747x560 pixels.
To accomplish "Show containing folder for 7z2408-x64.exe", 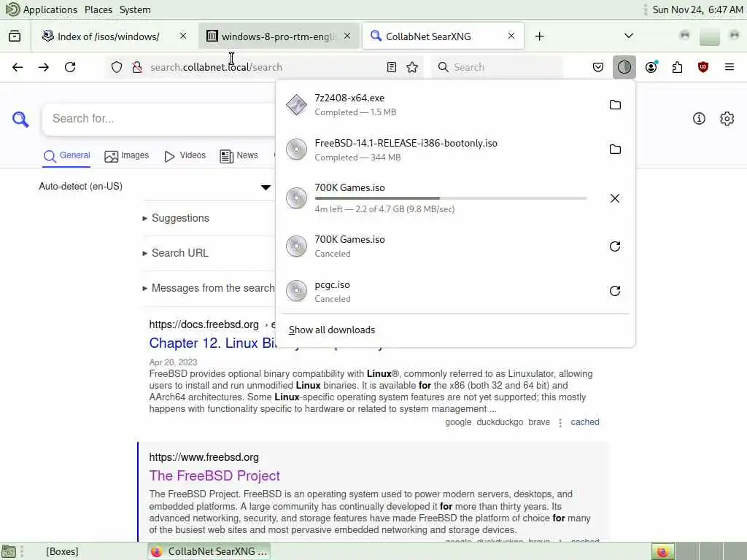I will (615, 105).
